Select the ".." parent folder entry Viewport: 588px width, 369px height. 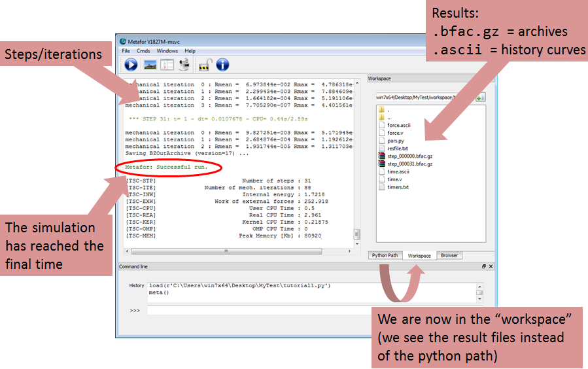click(x=385, y=117)
